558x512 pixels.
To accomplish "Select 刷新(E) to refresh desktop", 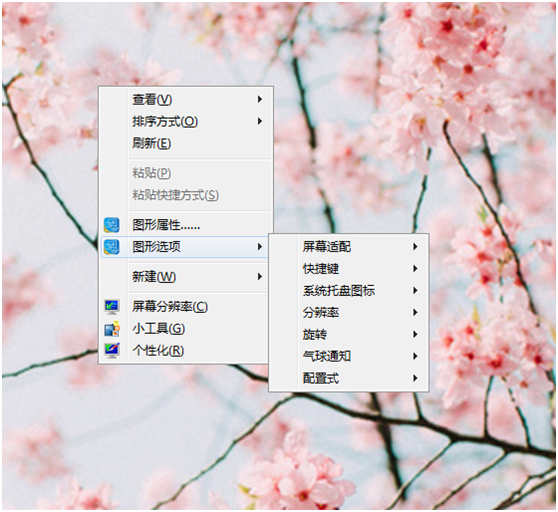I will [185, 143].
